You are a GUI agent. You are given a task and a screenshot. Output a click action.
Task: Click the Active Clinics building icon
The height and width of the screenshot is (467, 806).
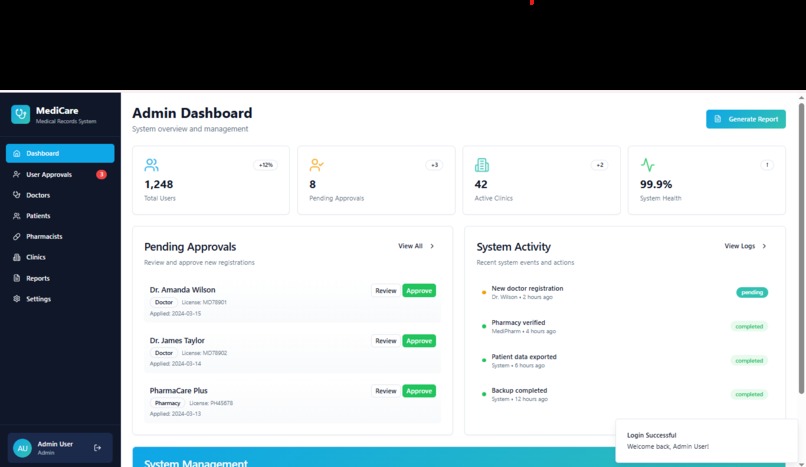482,165
